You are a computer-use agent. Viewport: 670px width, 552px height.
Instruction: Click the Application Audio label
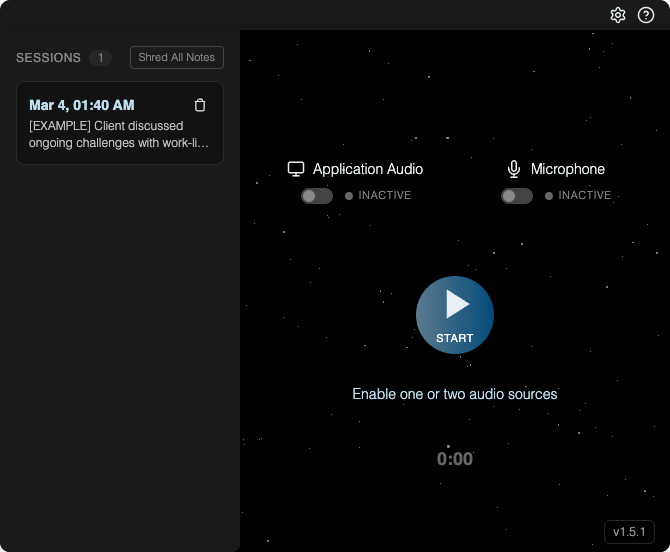point(367,169)
